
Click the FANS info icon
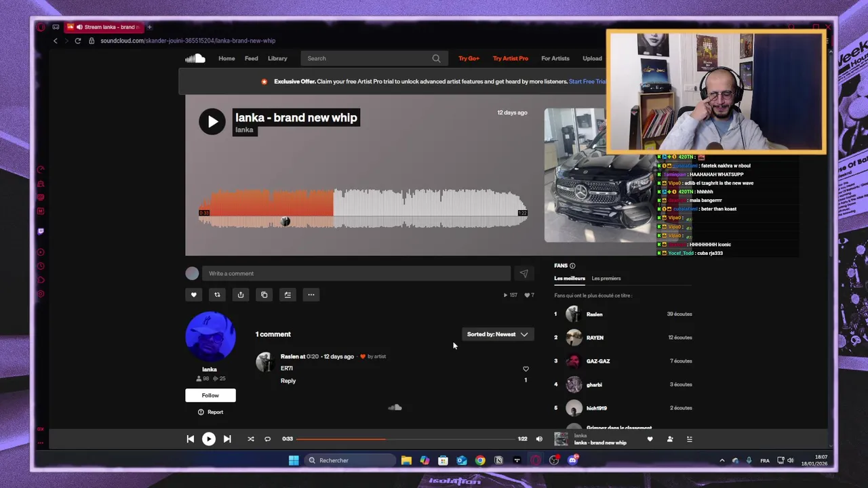point(572,266)
